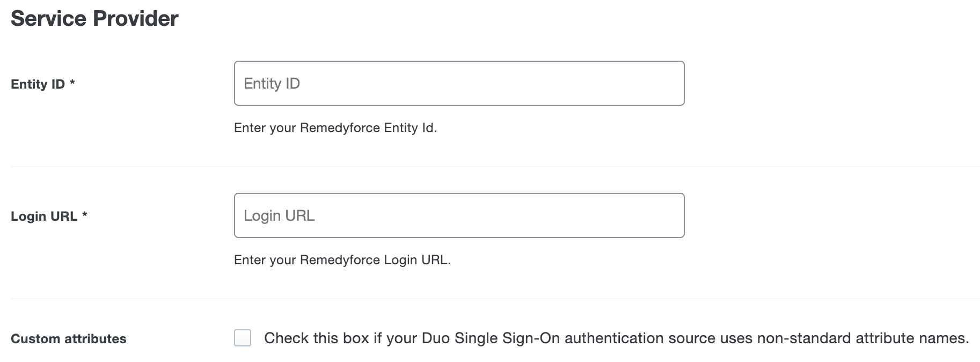Image resolution: width=980 pixels, height=362 pixels.
Task: Click the divider area below the Entity ID section
Action: pyautogui.click(x=483, y=165)
